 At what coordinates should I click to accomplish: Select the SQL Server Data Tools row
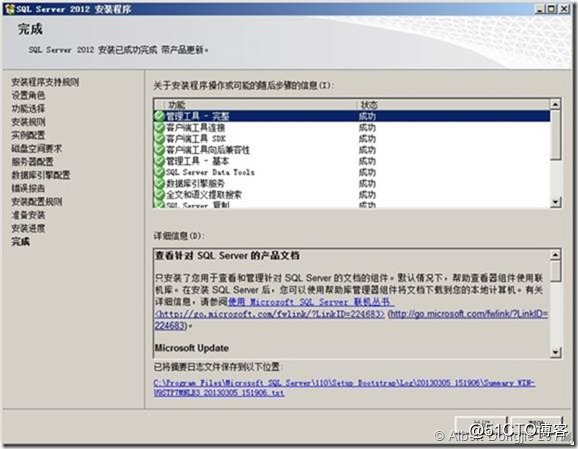352,172
